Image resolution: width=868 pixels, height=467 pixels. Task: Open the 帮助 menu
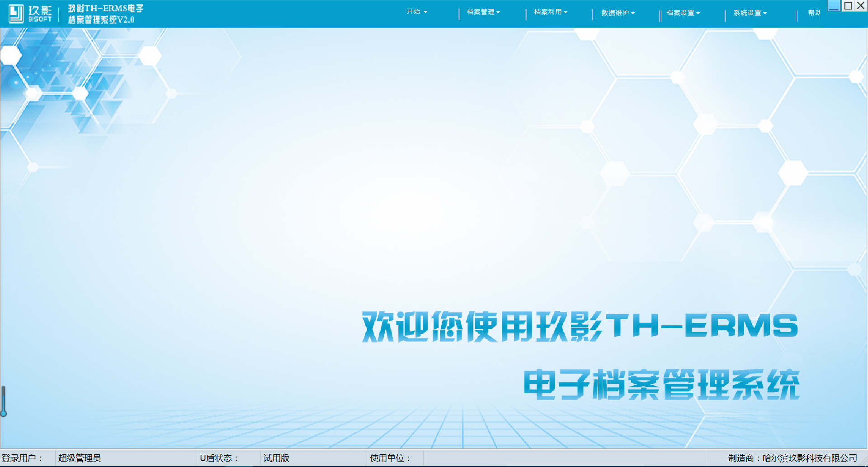[x=814, y=13]
